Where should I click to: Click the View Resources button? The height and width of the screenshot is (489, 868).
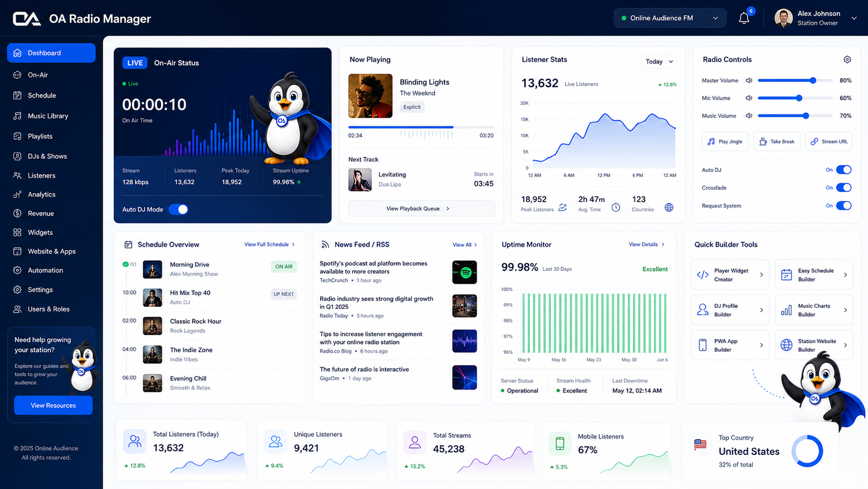[53, 405]
